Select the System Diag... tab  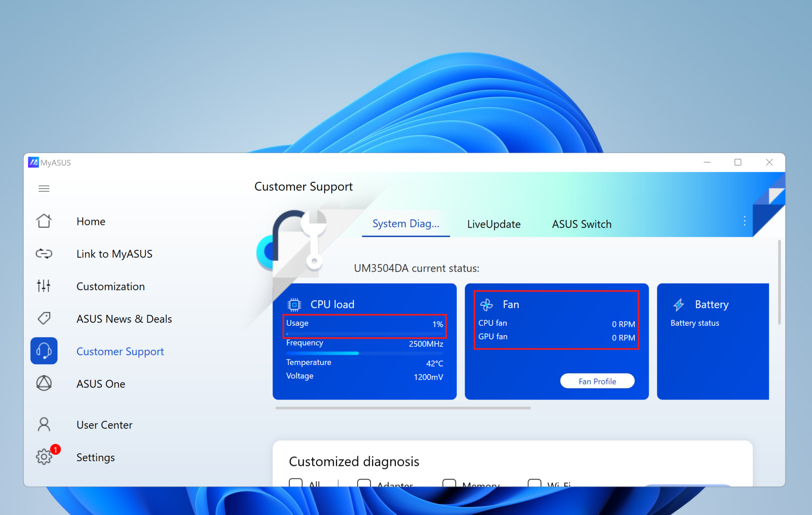click(x=406, y=224)
